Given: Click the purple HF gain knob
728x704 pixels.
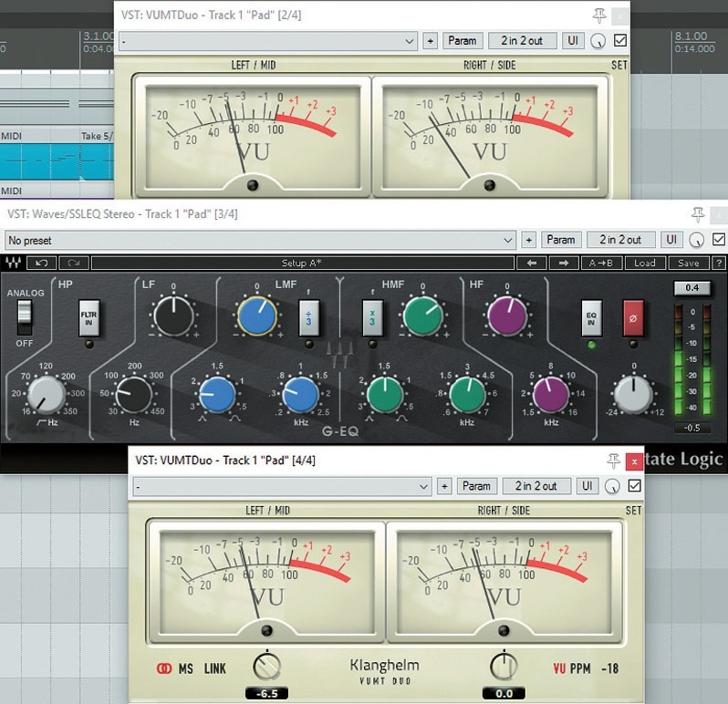Looking at the screenshot, I should click(x=506, y=316).
